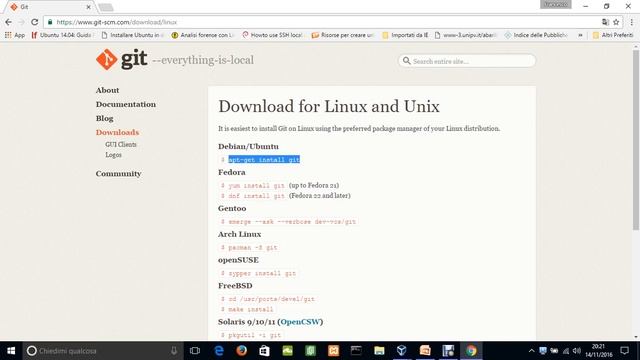Bookmark this page with the star icon
This screenshot has height=360, width=640.
tap(616, 22)
